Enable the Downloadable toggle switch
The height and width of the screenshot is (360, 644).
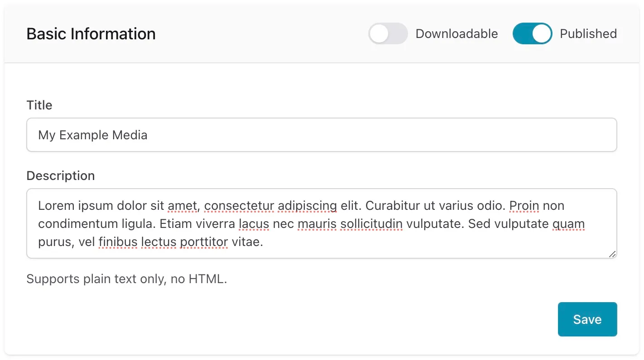388,34
